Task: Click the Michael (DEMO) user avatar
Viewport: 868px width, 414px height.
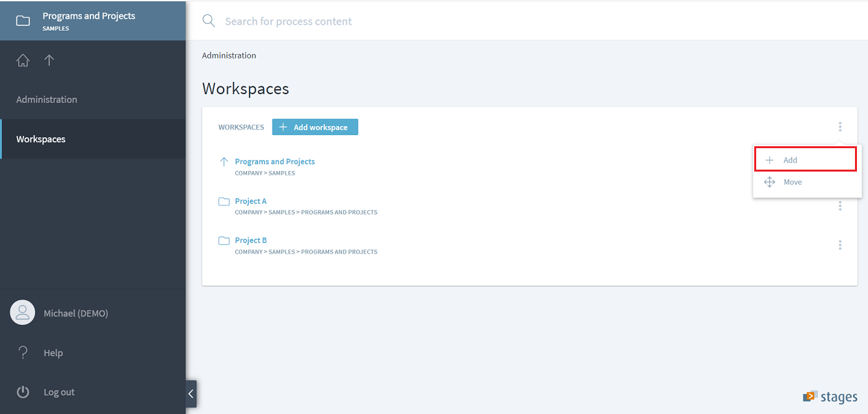Action: [22, 313]
